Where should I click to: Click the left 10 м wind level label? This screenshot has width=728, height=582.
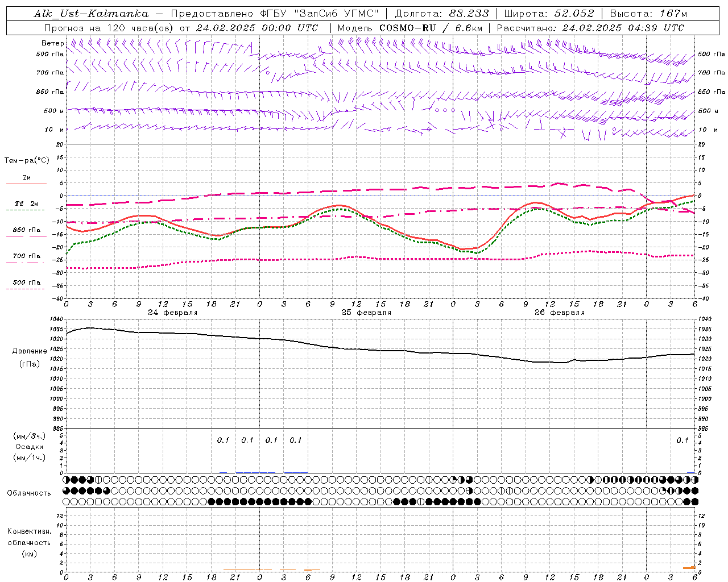(x=55, y=130)
